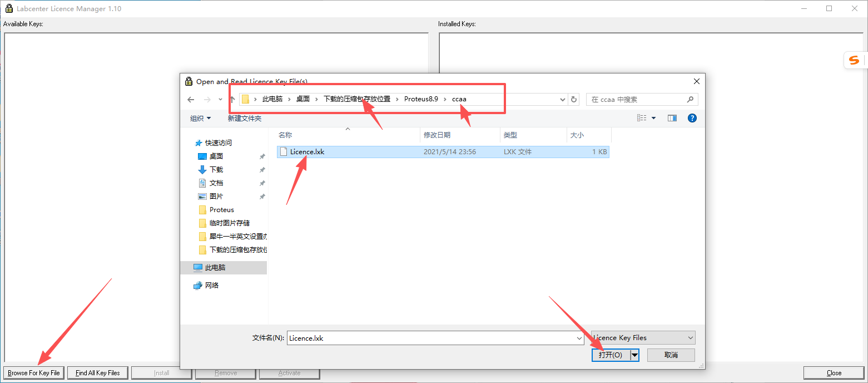Click 打开(O) button

point(611,355)
